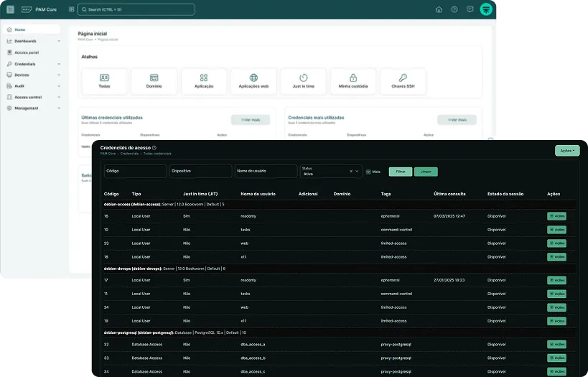Viewport: 588px width, 377px height.
Task: Click the Dashboards chart icon in sidebar
Action: click(x=9, y=41)
